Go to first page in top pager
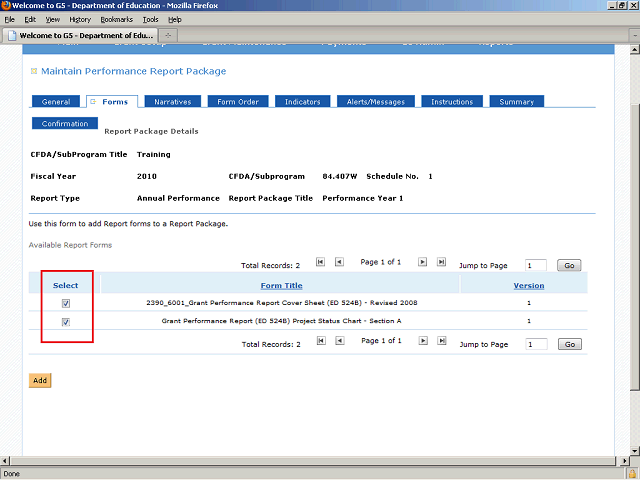Screen dimensions: 640x480 click(321, 262)
